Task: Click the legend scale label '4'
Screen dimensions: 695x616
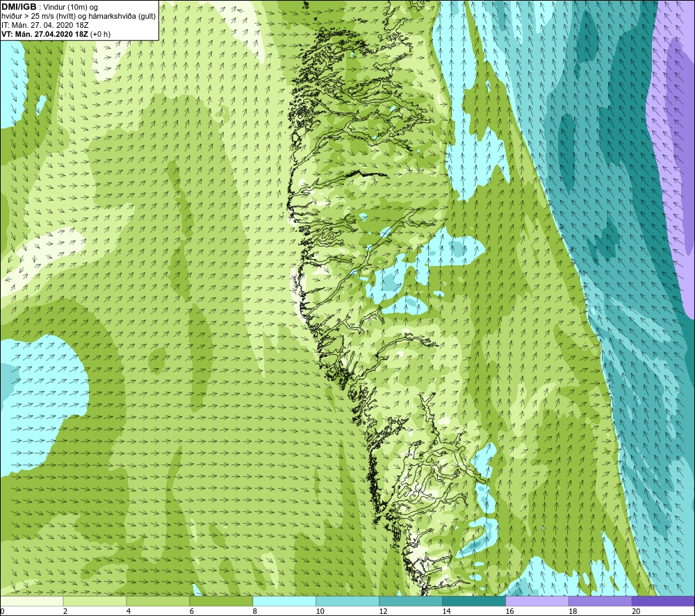Action: (x=129, y=611)
